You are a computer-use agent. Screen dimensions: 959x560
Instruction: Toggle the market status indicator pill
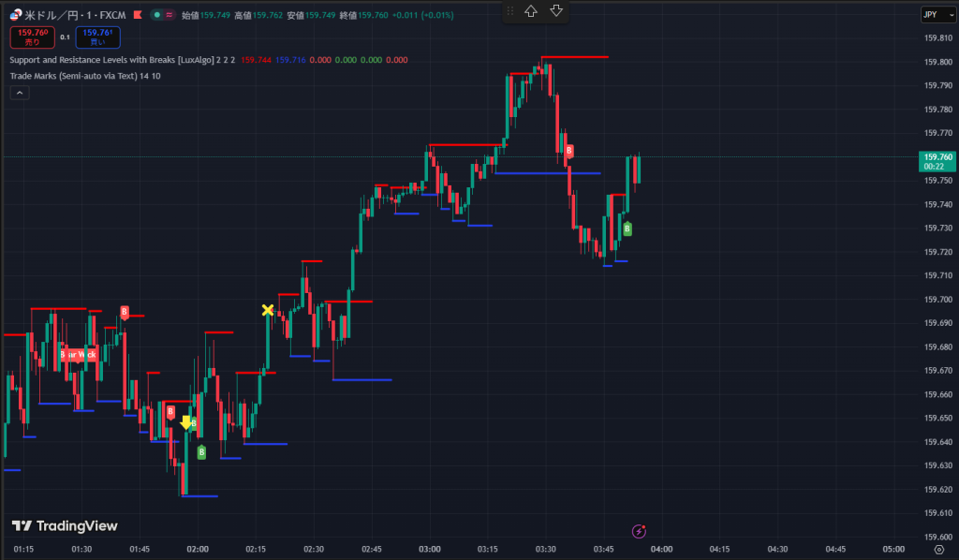[x=163, y=15]
